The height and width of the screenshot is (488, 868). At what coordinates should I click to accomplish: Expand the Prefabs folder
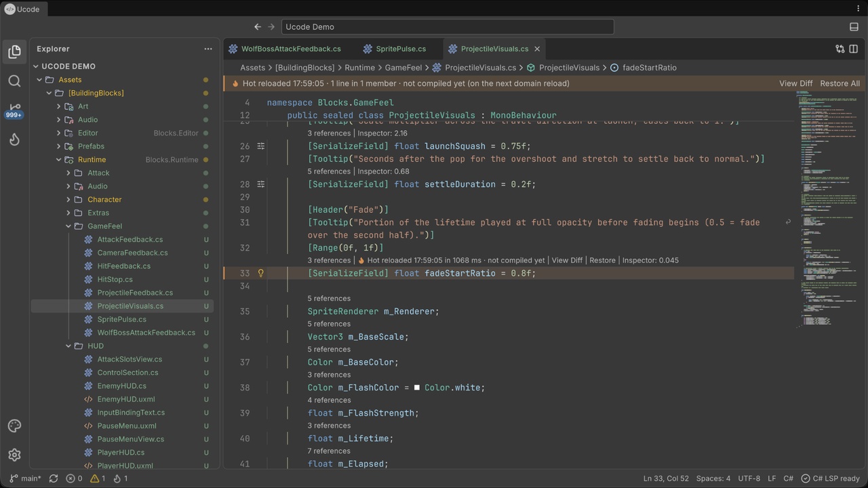(x=58, y=146)
